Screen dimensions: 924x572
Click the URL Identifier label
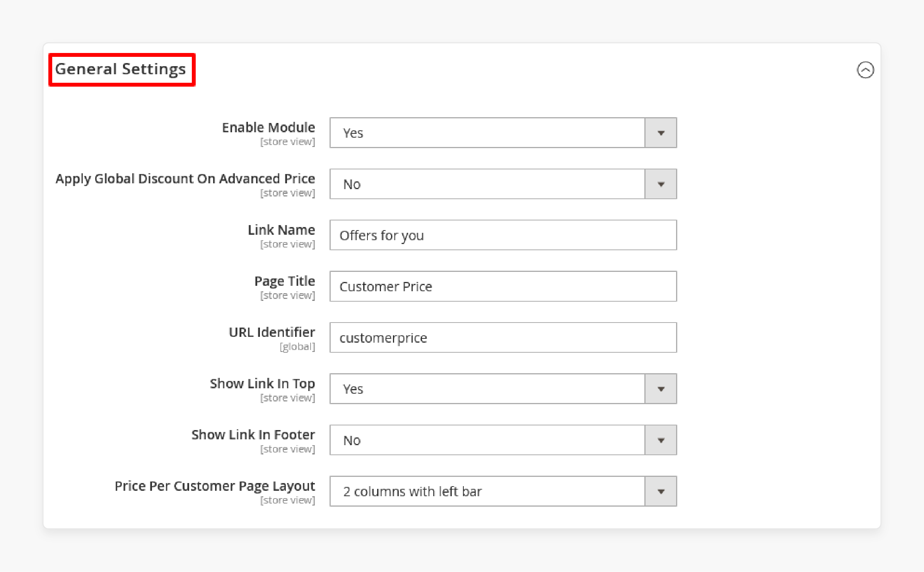click(x=272, y=332)
